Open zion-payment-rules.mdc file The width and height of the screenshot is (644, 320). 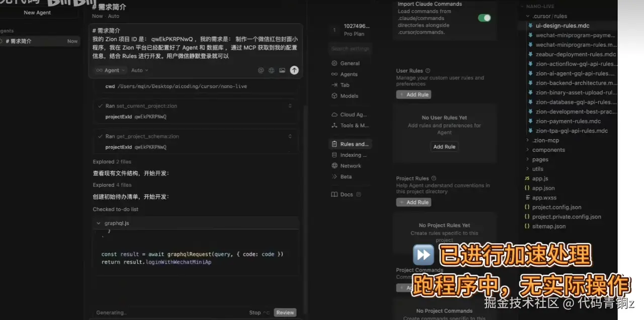coord(568,121)
